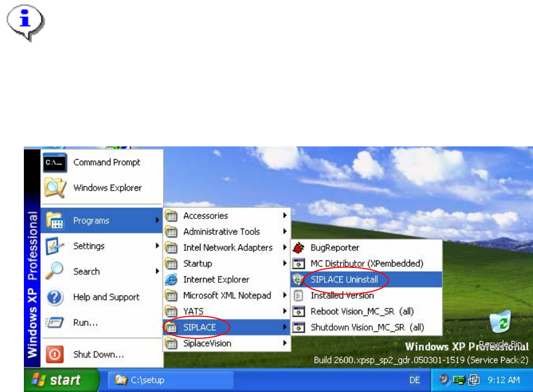Click the red Shut Down icon
The width and height of the screenshot is (533, 392).
click(55, 354)
